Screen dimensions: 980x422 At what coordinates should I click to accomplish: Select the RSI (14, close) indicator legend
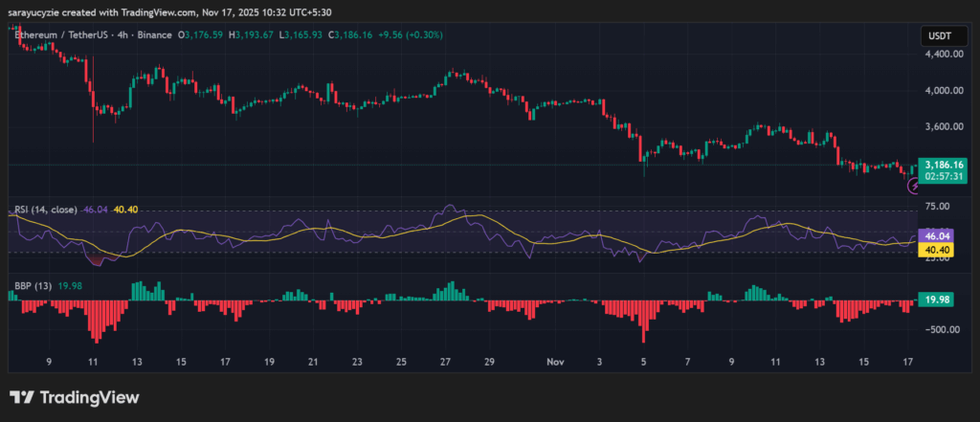(45, 209)
